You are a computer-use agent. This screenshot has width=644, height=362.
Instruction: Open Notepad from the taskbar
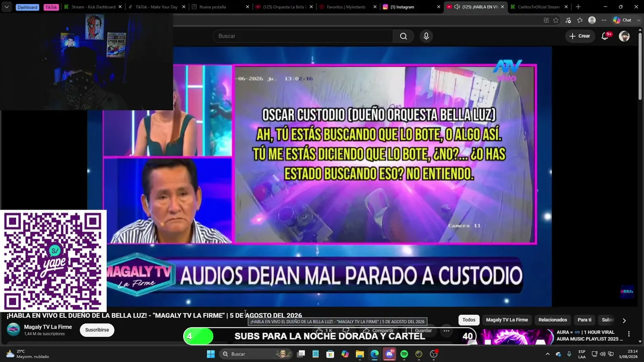[x=315, y=354]
